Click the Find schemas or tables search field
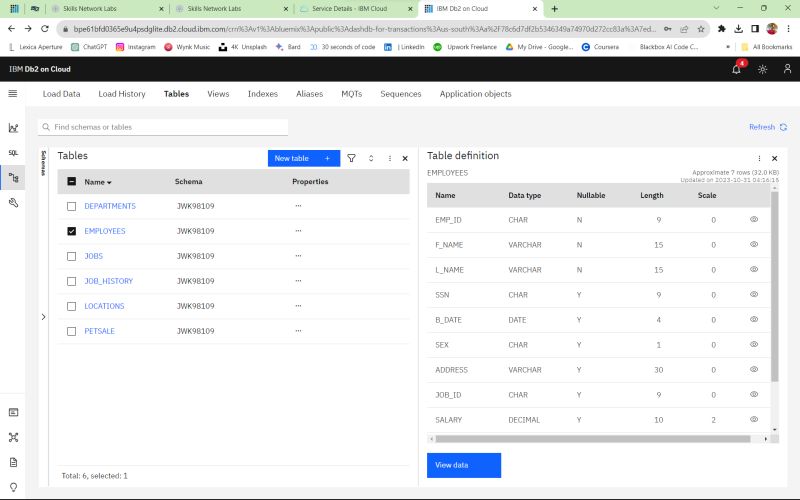 point(165,127)
